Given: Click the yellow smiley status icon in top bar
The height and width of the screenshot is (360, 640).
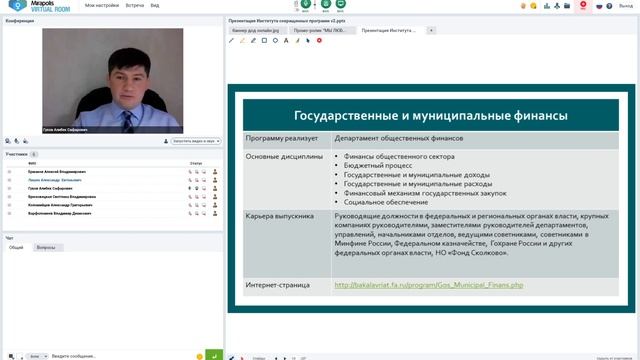Looking at the screenshot, I should (x=533, y=6).
